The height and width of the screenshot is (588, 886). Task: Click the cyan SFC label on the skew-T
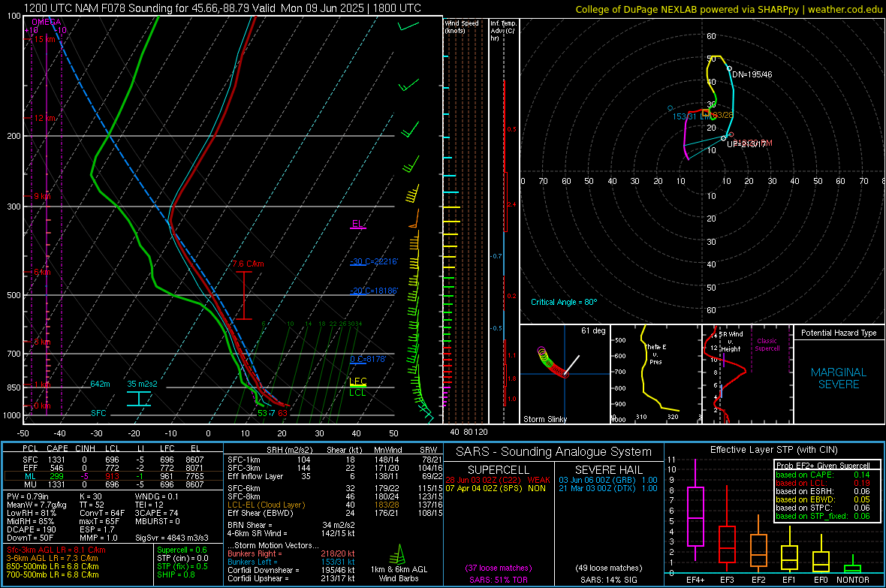98,413
